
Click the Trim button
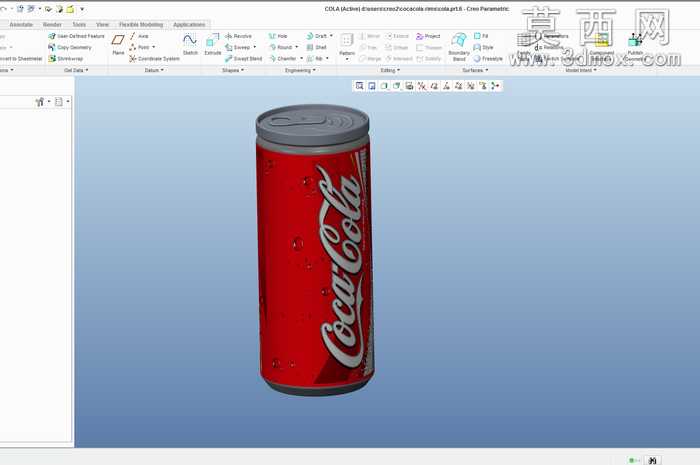click(x=368, y=47)
